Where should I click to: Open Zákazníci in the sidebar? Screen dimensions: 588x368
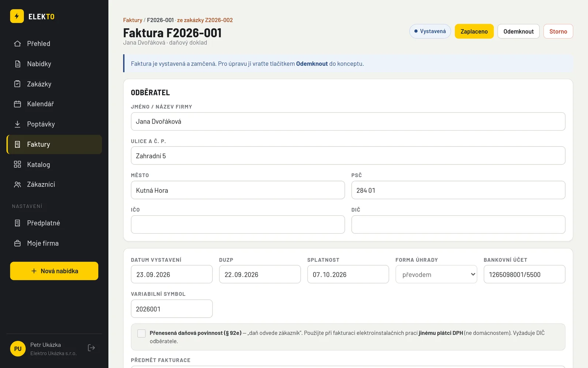(54, 184)
